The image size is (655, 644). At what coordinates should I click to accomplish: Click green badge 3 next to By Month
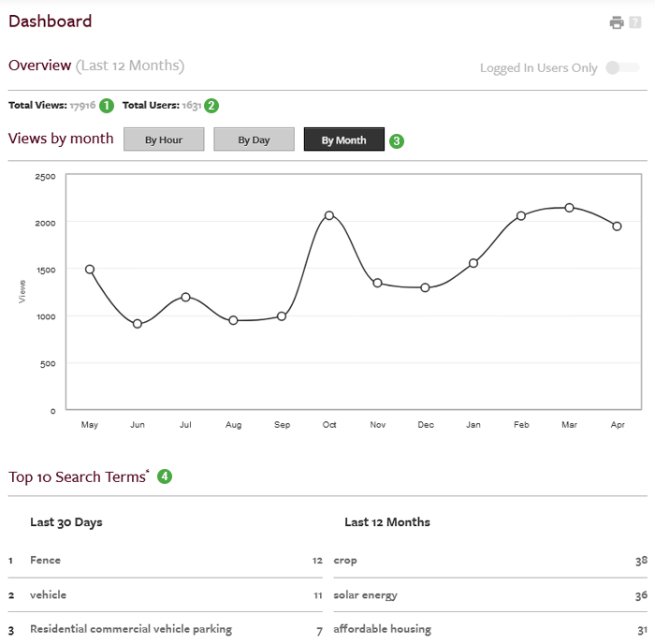click(397, 140)
